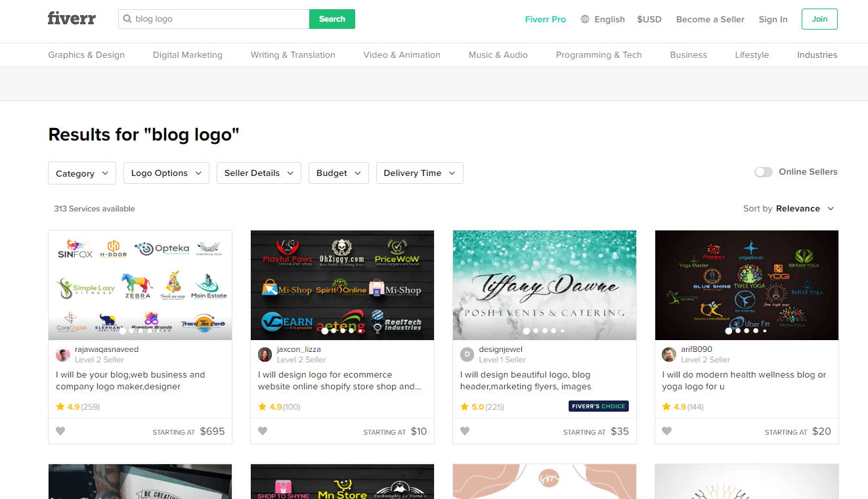Click the Fiverr logo

tap(72, 18)
